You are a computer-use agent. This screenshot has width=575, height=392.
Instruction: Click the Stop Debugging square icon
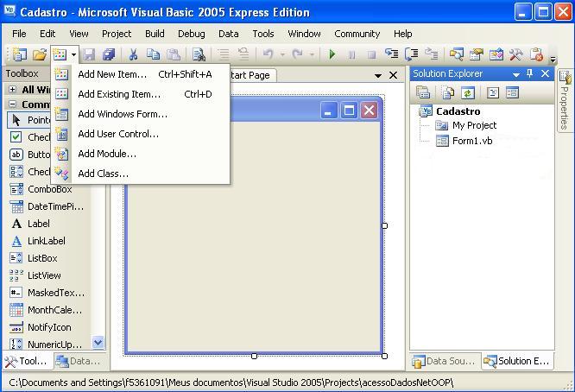[x=371, y=55]
